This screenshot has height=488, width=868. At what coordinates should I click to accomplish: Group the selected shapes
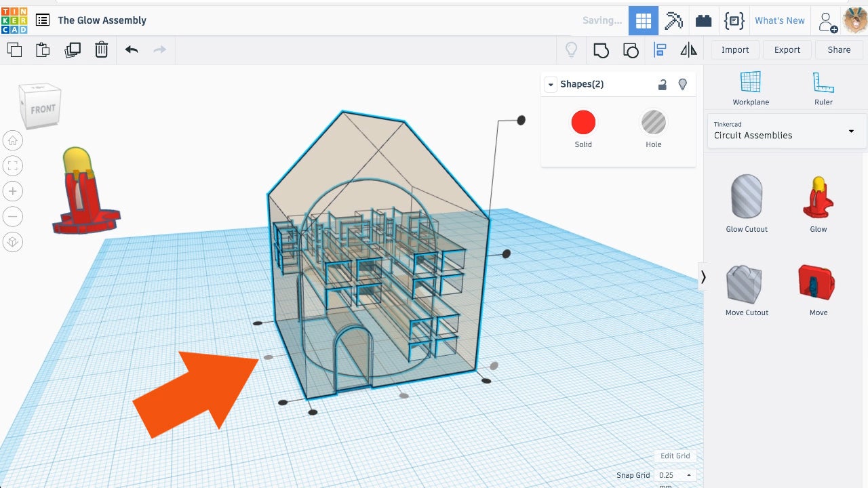click(x=601, y=49)
